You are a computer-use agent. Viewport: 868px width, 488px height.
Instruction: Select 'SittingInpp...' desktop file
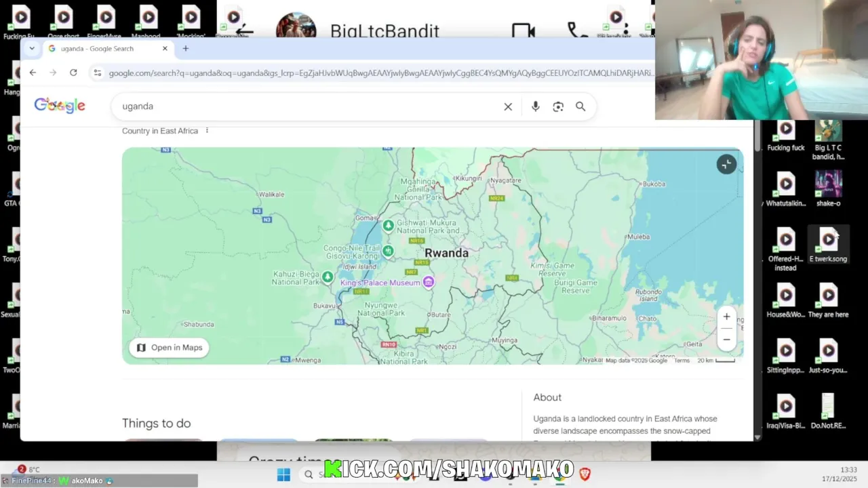(786, 357)
